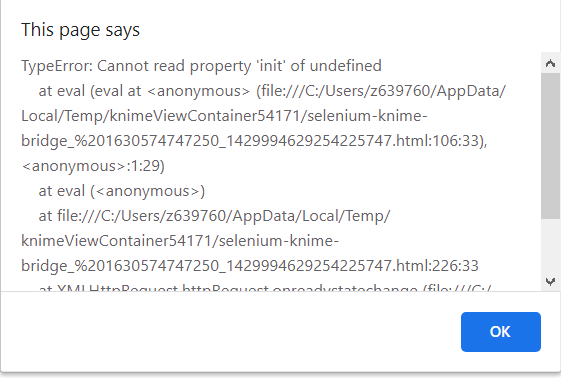Click the 'at file:///C:/Users/z639760' stack line
Viewport: 561px width, 378px height.
click(214, 216)
